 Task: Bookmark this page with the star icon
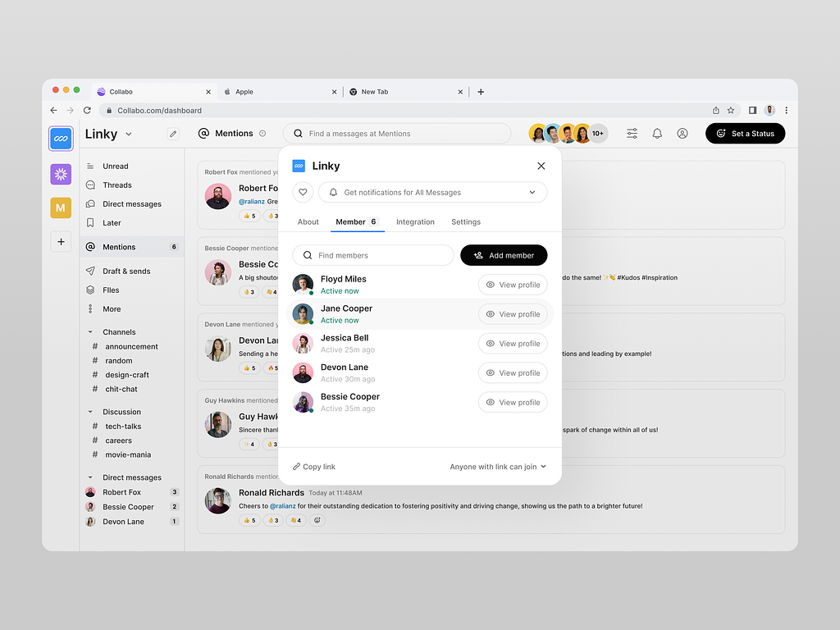pos(731,111)
